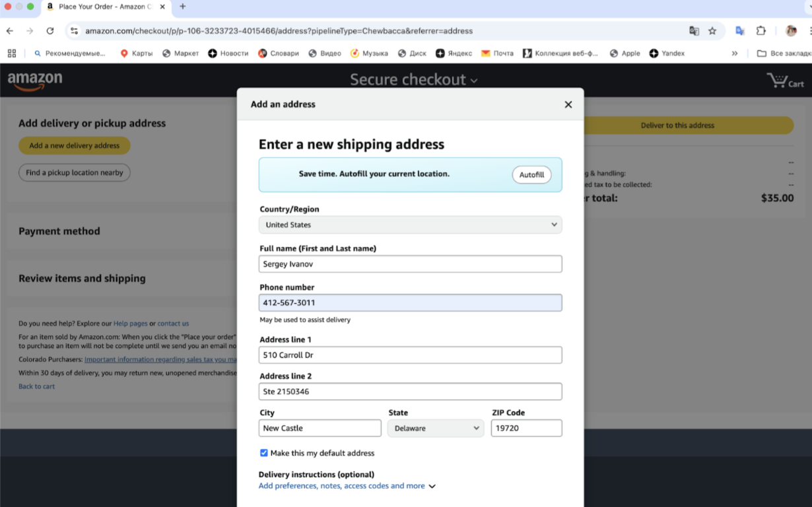Click into the ZIP Code field
Image resolution: width=812 pixels, height=507 pixels.
click(526, 428)
